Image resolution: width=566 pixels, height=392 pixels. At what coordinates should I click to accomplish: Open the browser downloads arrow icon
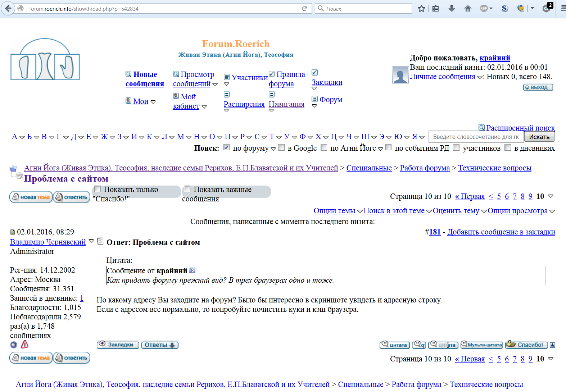(x=452, y=9)
